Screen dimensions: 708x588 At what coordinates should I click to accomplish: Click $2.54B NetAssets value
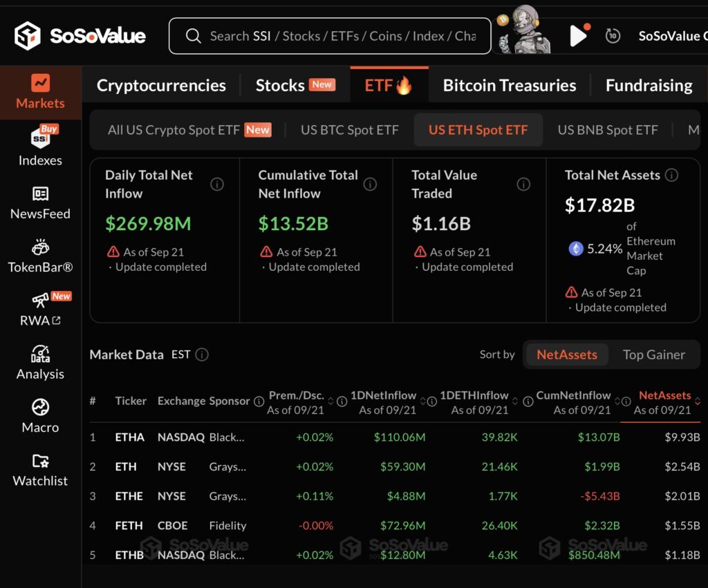(682, 466)
